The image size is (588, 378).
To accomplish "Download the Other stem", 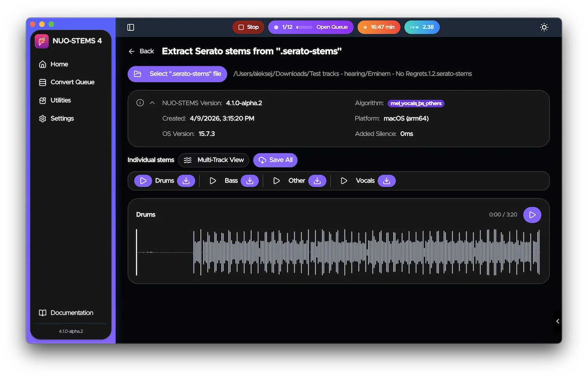I will [317, 181].
